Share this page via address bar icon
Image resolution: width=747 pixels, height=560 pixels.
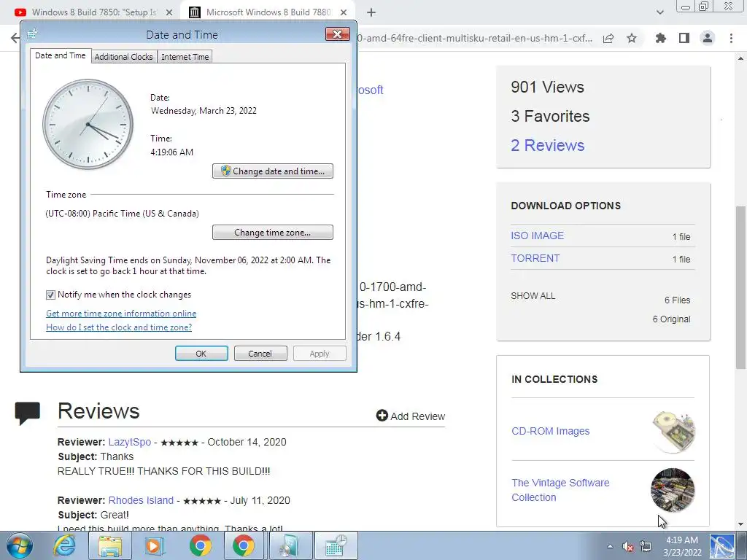point(608,38)
